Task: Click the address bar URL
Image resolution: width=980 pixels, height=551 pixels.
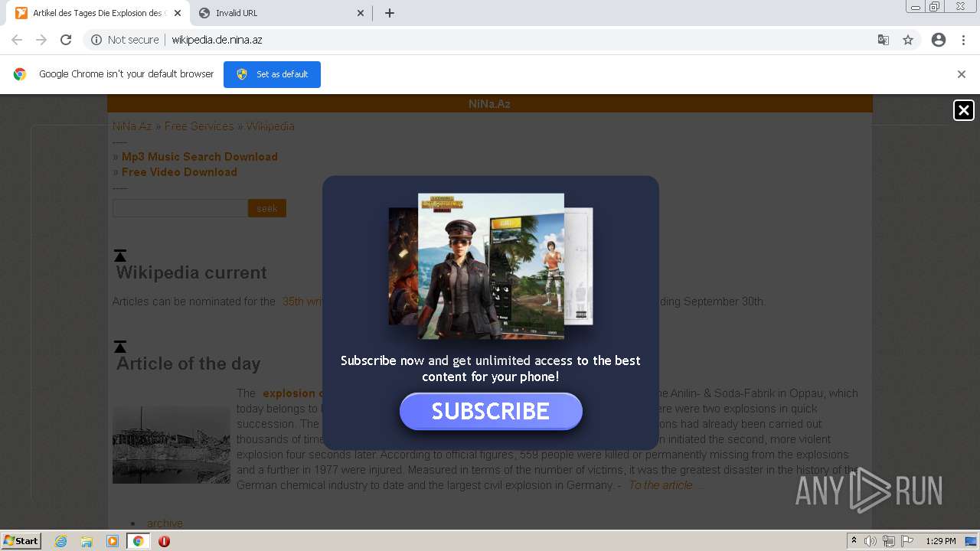Action: (x=217, y=40)
